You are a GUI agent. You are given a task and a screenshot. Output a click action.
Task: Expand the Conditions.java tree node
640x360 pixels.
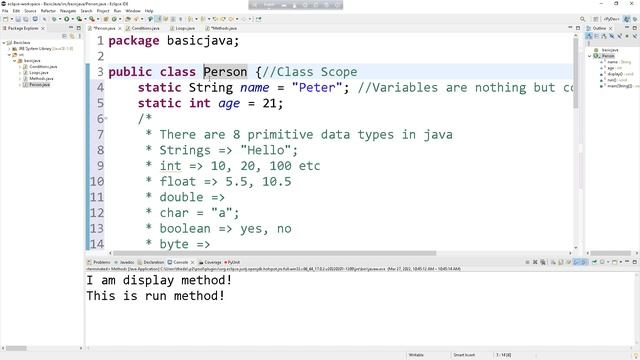(x=20, y=67)
